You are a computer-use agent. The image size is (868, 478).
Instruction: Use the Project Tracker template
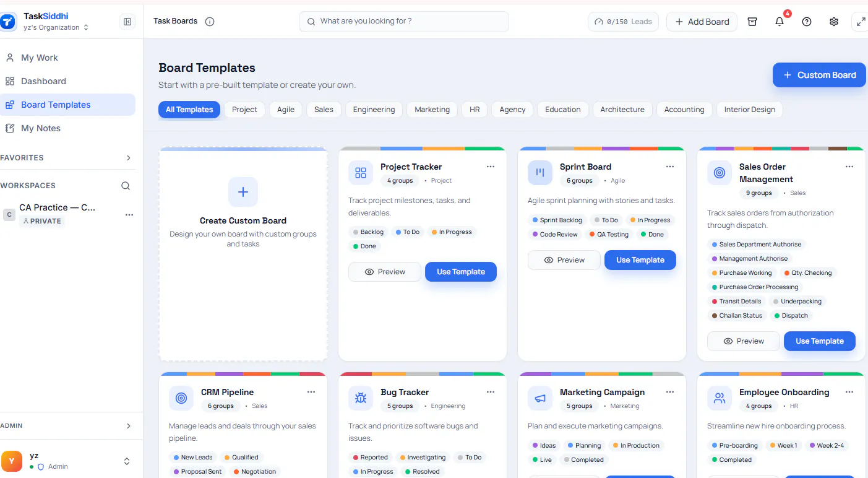tap(461, 272)
